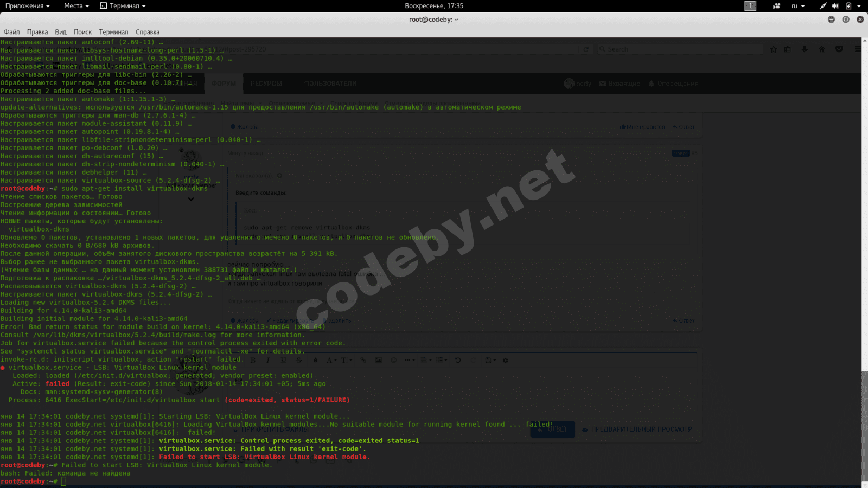Select the workspace 1 indicator
The width and height of the screenshot is (868, 488).
(750, 6)
